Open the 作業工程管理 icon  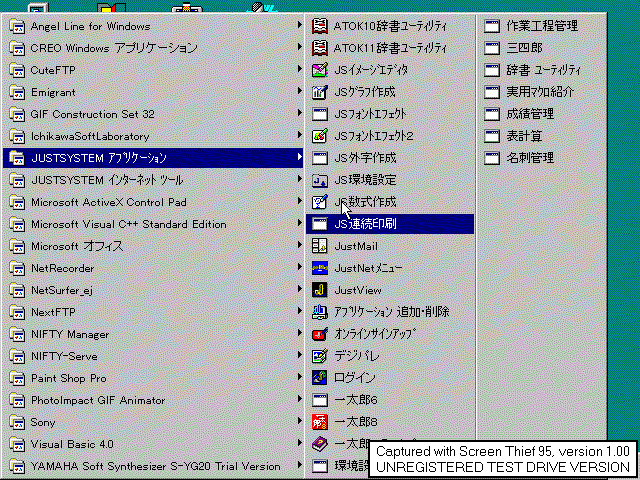[x=492, y=26]
